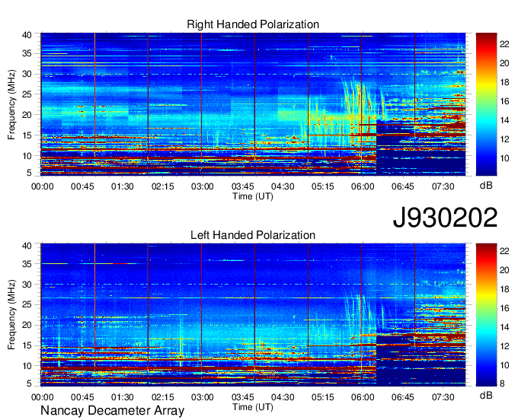The height and width of the screenshot is (420, 518).
Task: Click 'Time (UT)' axis label of Right Handed plot
Action: pos(253,196)
